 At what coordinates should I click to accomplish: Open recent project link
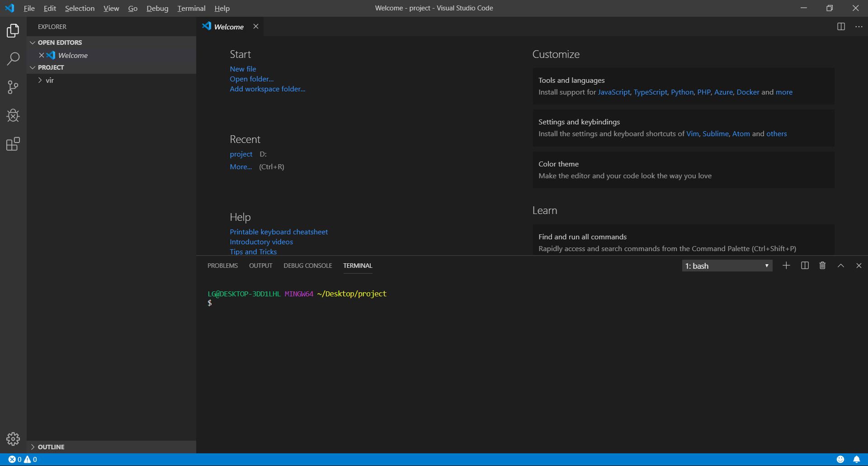241,154
